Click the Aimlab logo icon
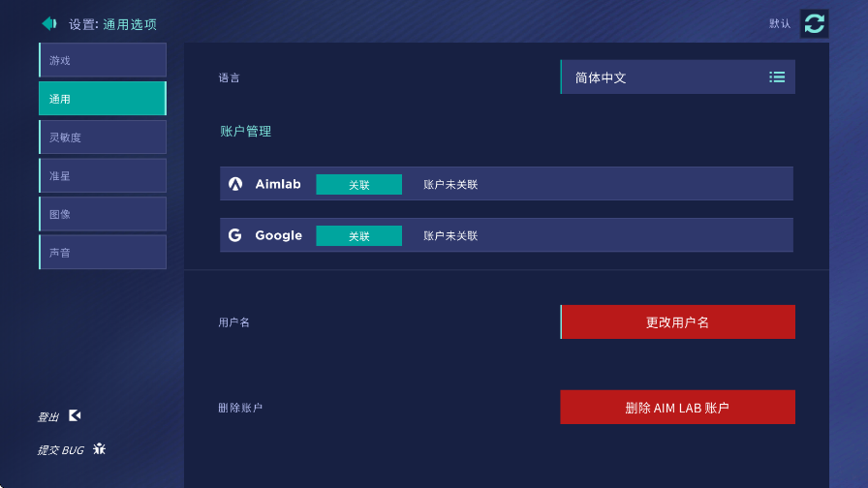This screenshot has width=868, height=488. tap(235, 184)
